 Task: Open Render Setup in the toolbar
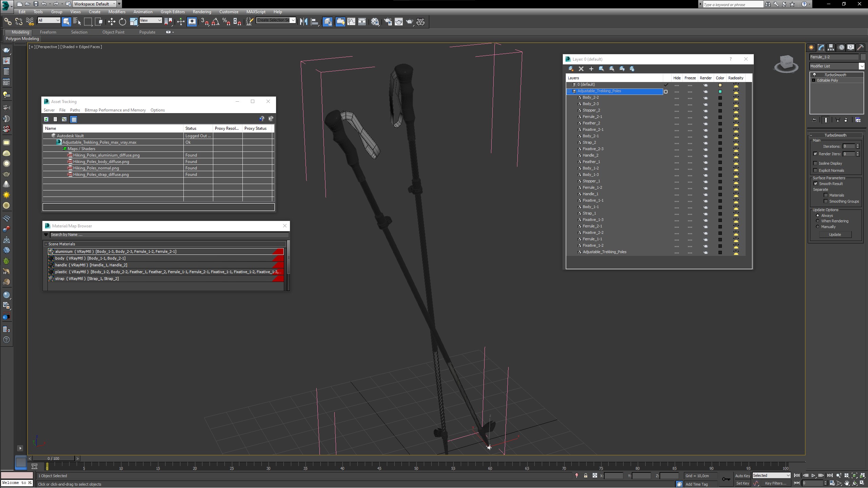(388, 22)
